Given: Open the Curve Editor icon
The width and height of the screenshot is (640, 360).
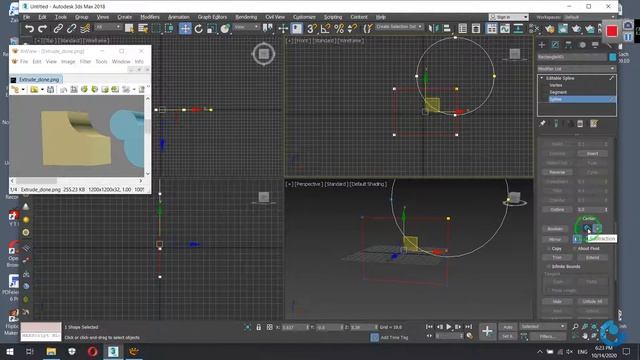Looking at the screenshot, I should (x=505, y=28).
